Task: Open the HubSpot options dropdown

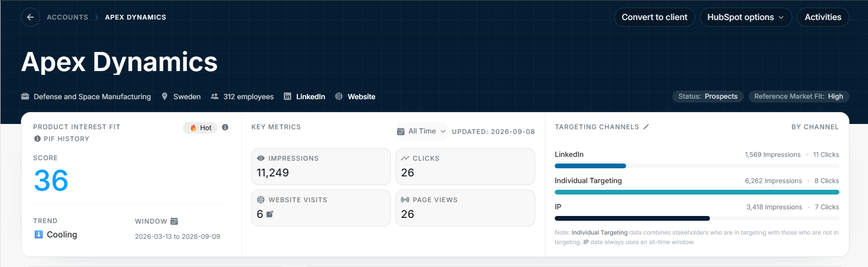Action: pos(746,17)
